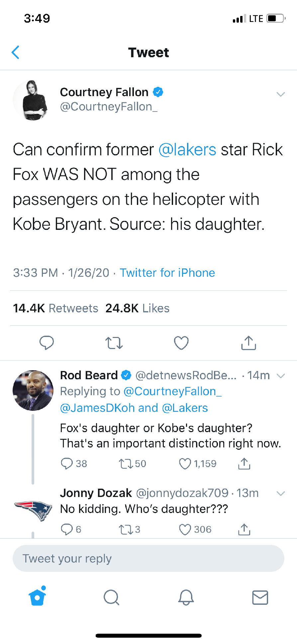The width and height of the screenshot is (297, 644).
Task: Like Jonny Dozak's reply
Action: click(x=185, y=529)
